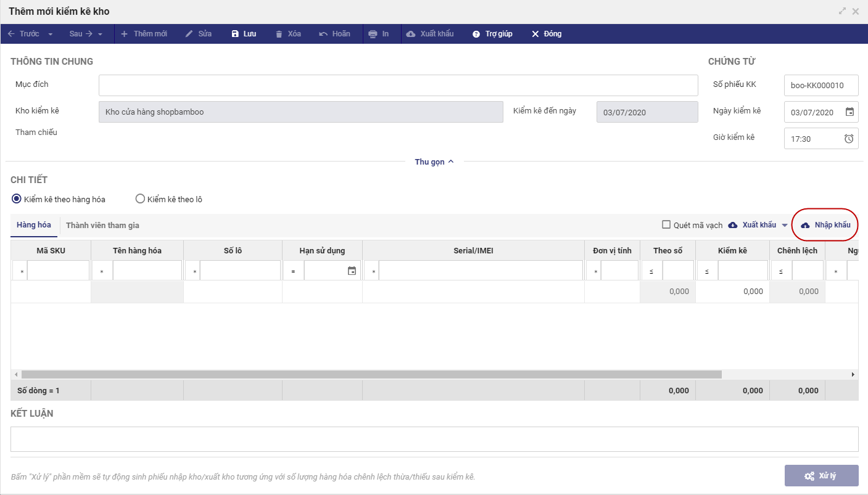Click the Serial/IMEI filter input

pyautogui.click(x=481, y=271)
